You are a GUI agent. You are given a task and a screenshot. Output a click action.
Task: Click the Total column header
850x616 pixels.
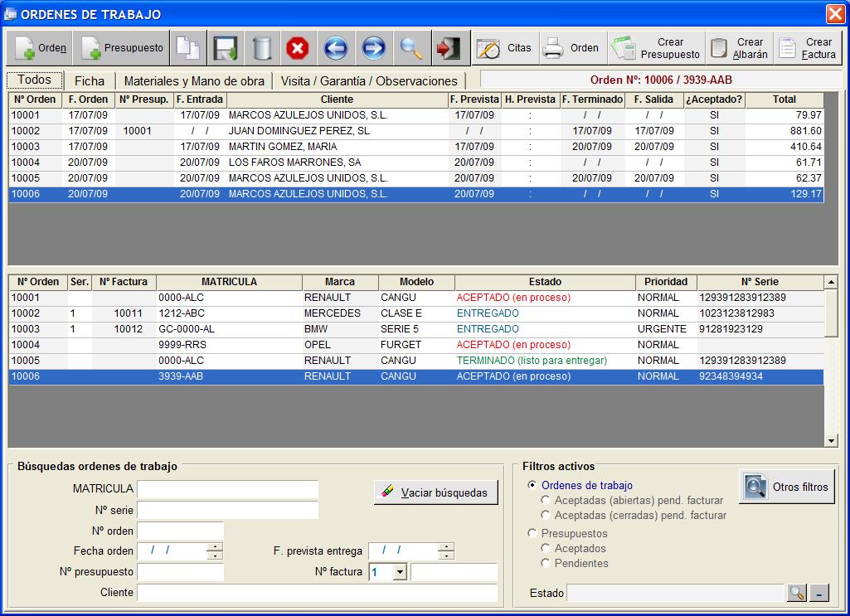point(784,99)
